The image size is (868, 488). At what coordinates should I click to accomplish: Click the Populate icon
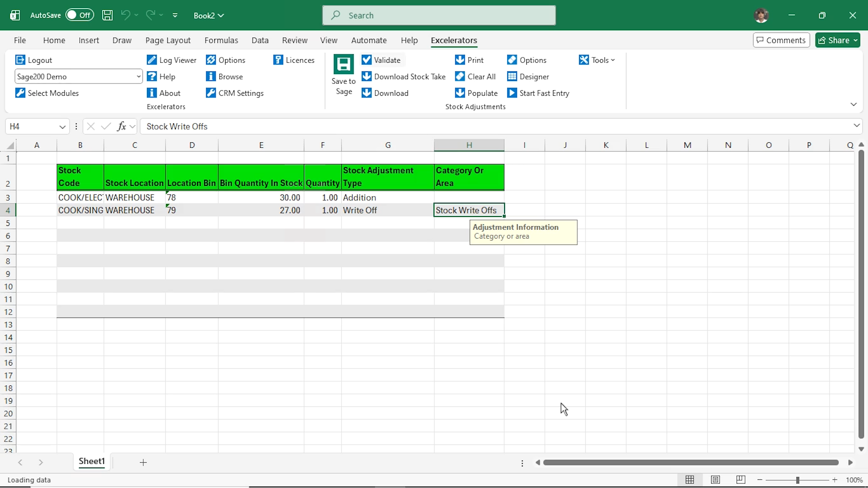click(460, 93)
